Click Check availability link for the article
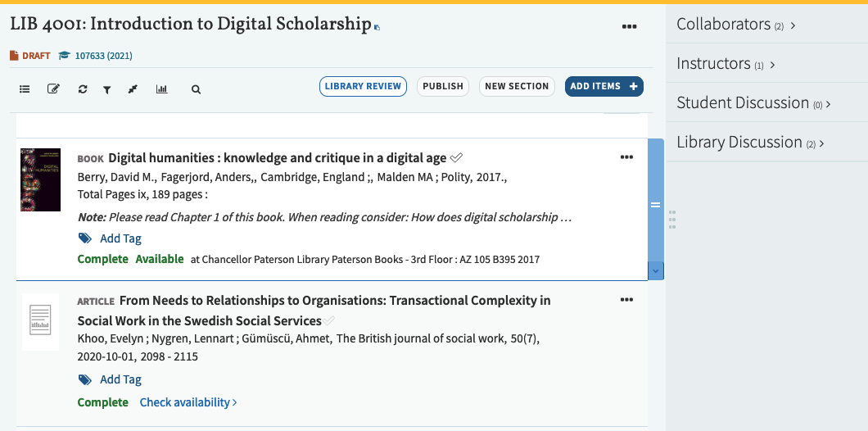The height and width of the screenshot is (431, 868). pyautogui.click(x=188, y=402)
